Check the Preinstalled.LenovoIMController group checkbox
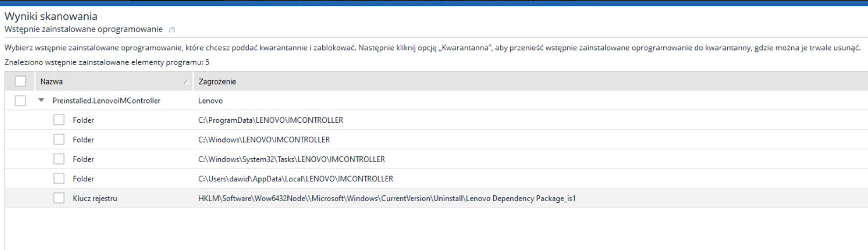Image resolution: width=868 pixels, height=250 pixels. click(x=20, y=101)
